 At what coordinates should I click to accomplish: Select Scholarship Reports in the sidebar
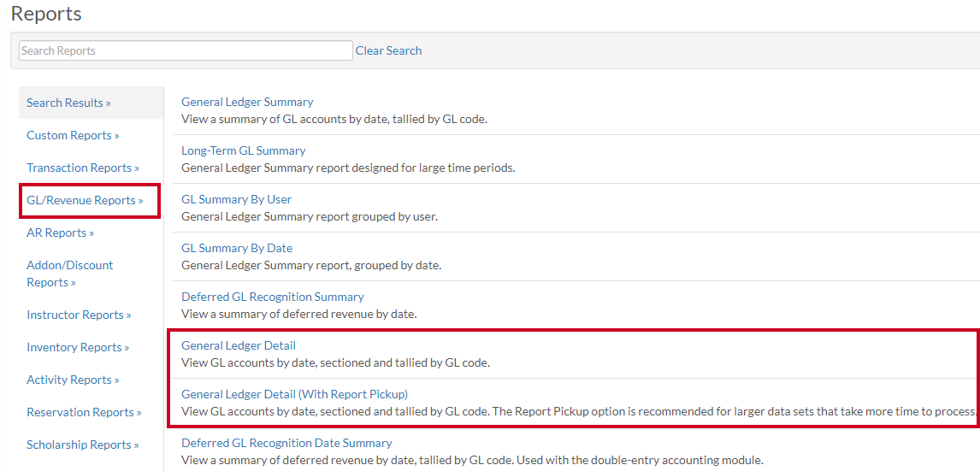tap(82, 445)
